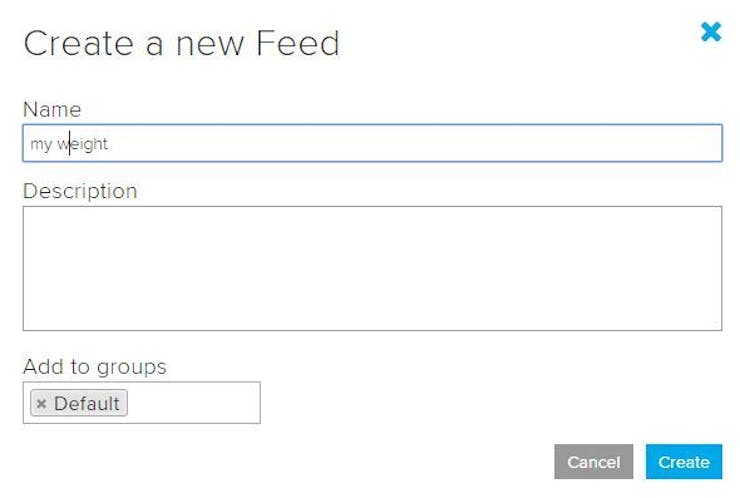740x498 pixels.
Task: Click the Description field label
Action: (x=80, y=191)
